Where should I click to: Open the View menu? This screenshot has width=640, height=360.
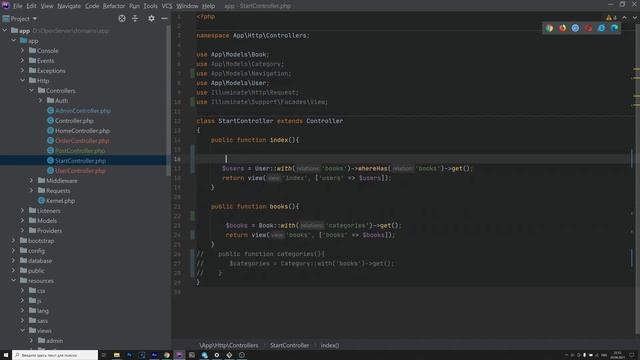point(47,6)
